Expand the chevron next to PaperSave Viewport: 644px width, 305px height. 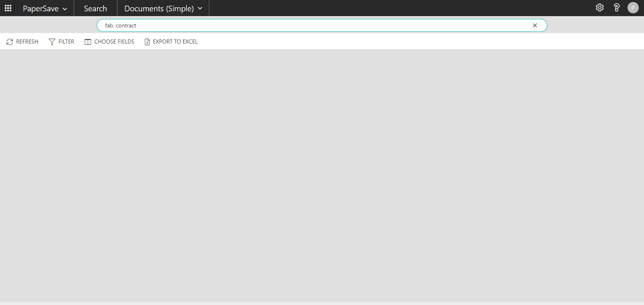(65, 9)
